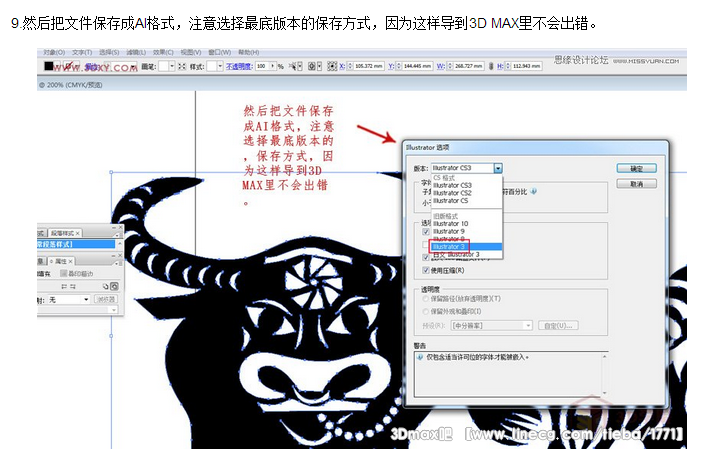Click the X value stepper arrows
This screenshot has height=451, width=712.
pos(350,66)
